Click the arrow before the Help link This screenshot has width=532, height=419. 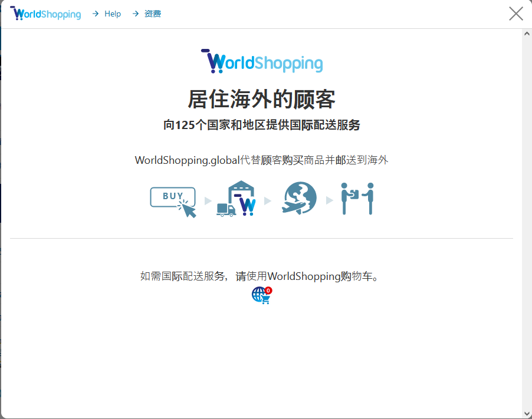click(x=96, y=14)
